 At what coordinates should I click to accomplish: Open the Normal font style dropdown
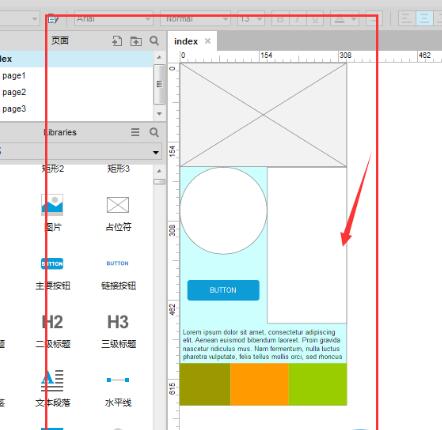pos(196,19)
